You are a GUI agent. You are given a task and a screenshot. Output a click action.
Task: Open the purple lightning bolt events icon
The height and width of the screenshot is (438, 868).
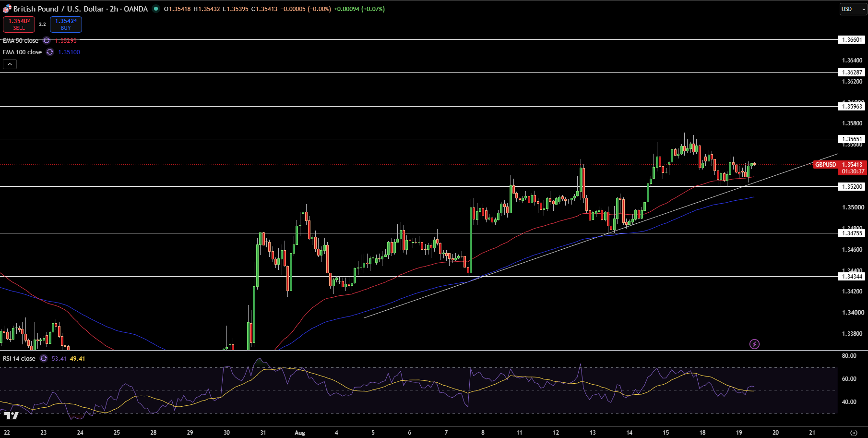coord(754,344)
